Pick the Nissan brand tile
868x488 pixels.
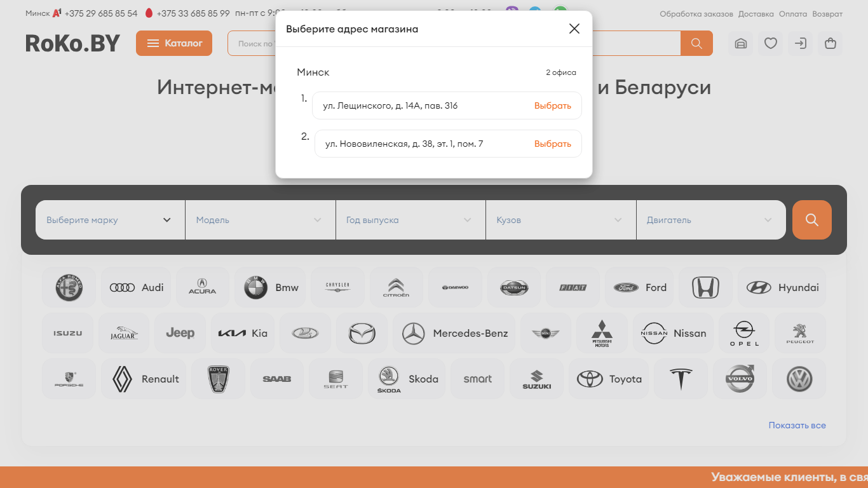coord(674,333)
